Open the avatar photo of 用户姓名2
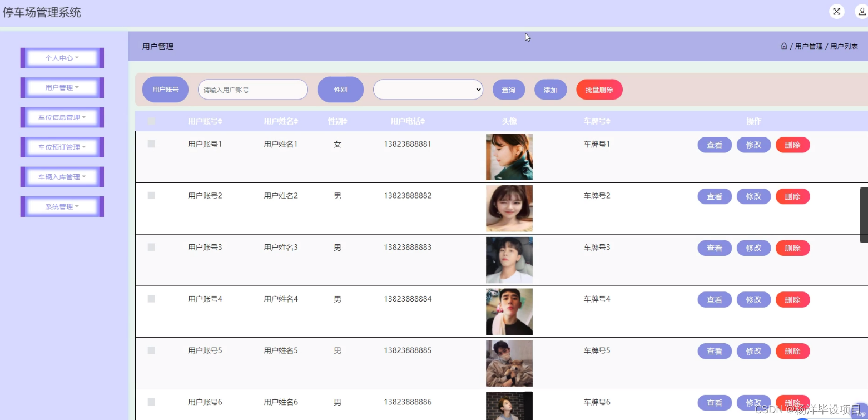Viewport: 868px width, 420px height. pyautogui.click(x=509, y=208)
